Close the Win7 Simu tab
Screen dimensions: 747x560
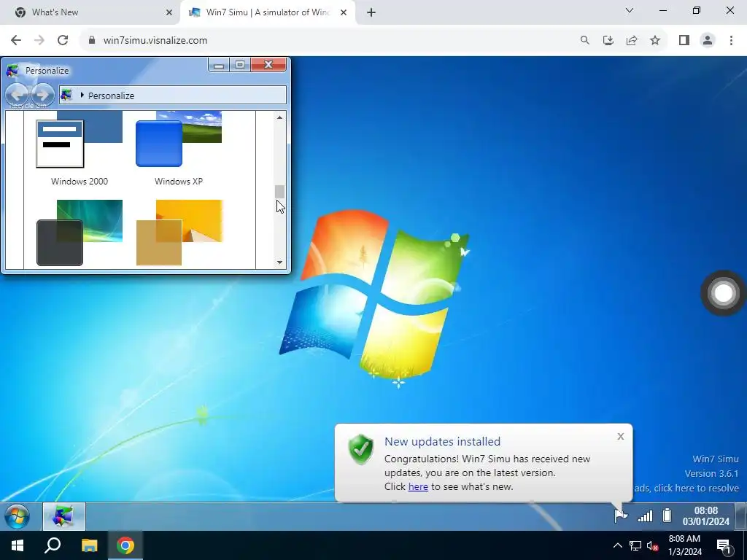coord(344,12)
